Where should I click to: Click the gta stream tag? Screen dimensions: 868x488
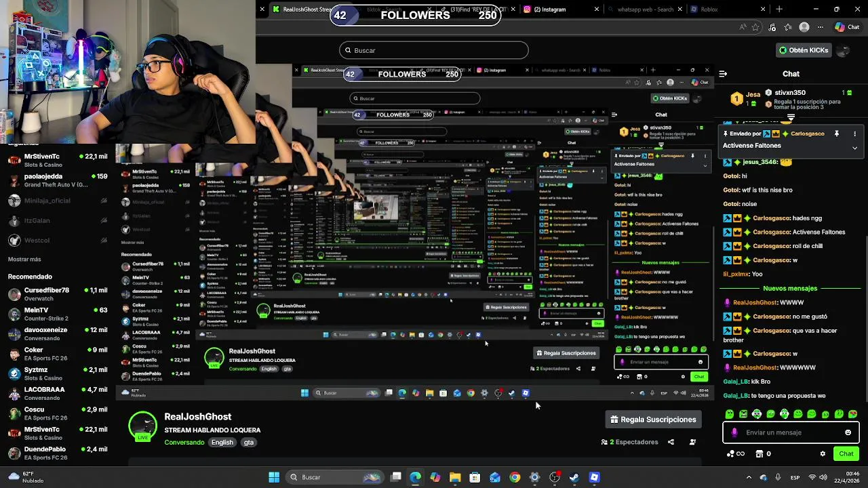tap(249, 443)
